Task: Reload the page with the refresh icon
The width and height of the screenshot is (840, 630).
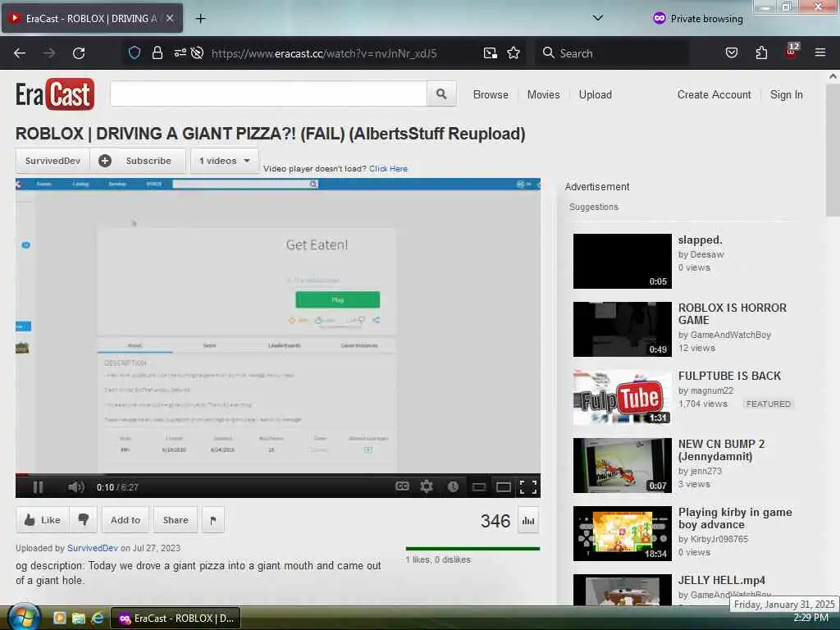Action: coord(79,53)
